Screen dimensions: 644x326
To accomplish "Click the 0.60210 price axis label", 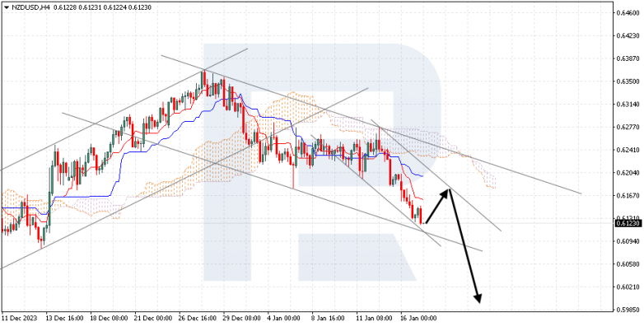I will 628,286.
